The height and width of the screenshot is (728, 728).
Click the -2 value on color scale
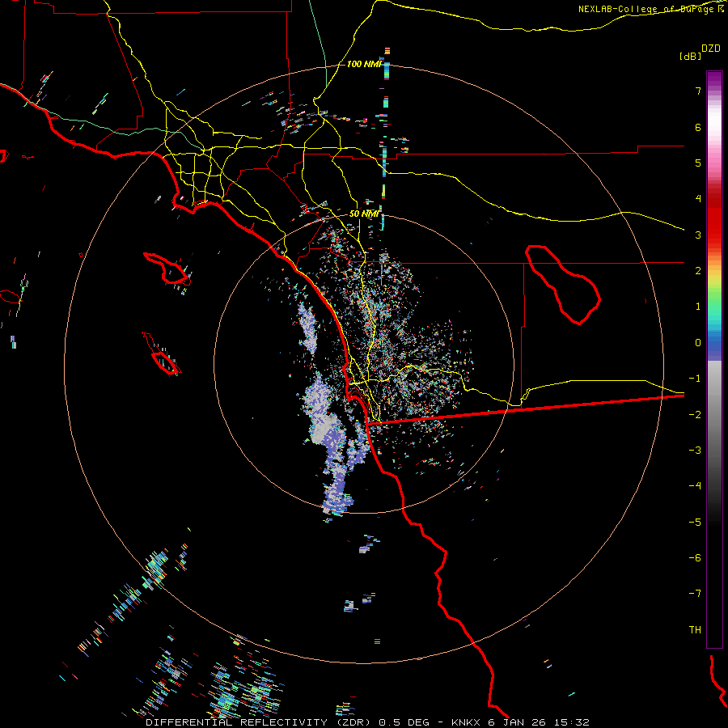[x=695, y=414]
